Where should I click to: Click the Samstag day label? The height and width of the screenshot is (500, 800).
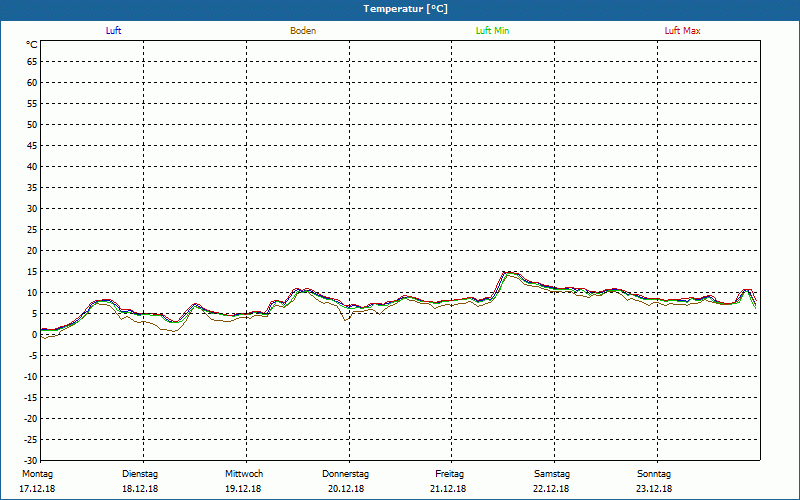[552, 474]
